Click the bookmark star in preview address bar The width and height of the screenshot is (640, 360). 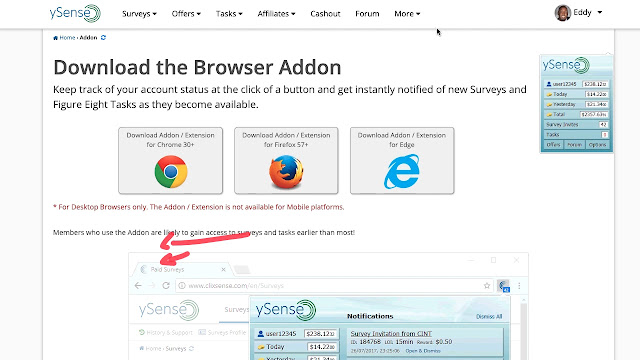487,286
